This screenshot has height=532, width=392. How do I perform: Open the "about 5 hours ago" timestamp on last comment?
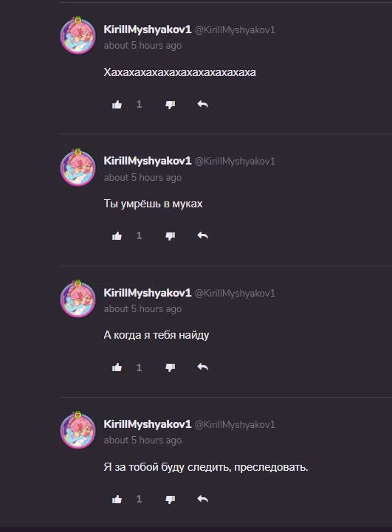tap(142, 441)
